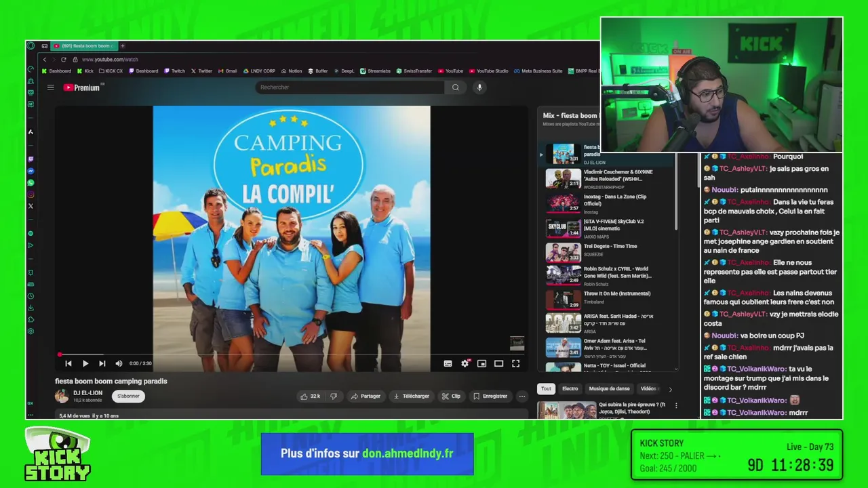
Task: Open the Opera GX menu icon
Action: [x=31, y=46]
